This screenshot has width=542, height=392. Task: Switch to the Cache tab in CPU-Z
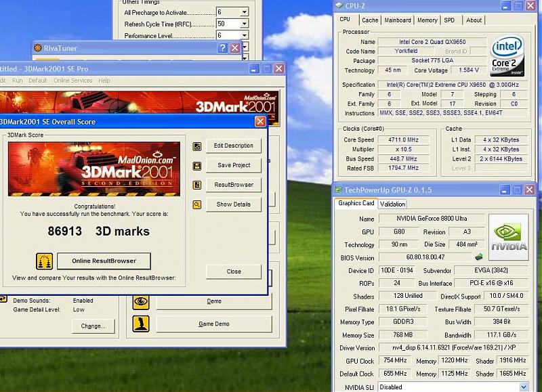coord(370,20)
